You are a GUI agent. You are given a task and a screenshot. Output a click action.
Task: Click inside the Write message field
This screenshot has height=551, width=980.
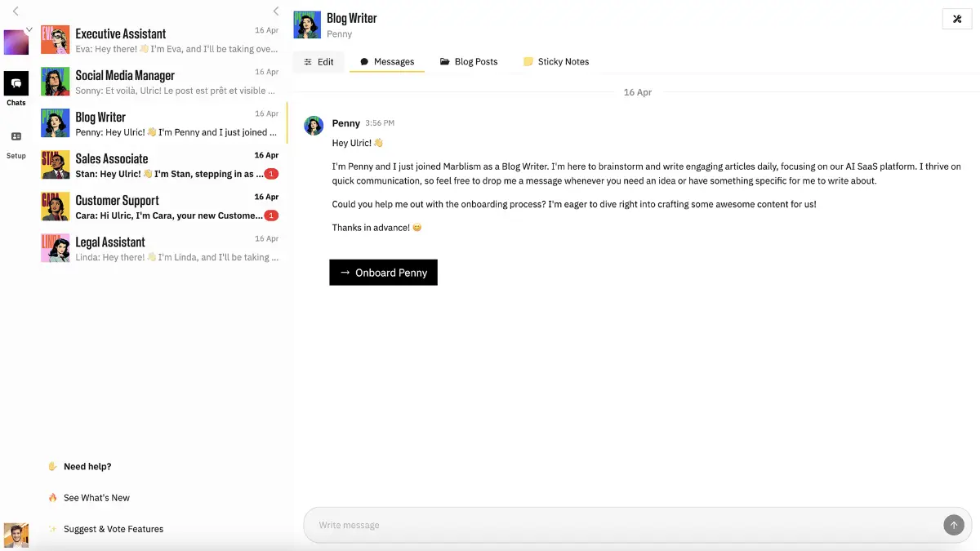coord(621,525)
